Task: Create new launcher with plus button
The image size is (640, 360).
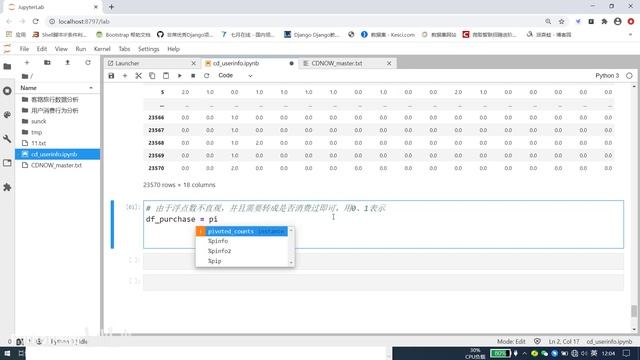Action: point(27,62)
